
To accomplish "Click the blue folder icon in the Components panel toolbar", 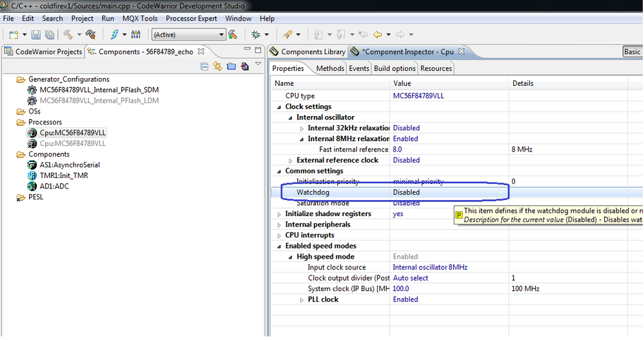I will 231,66.
